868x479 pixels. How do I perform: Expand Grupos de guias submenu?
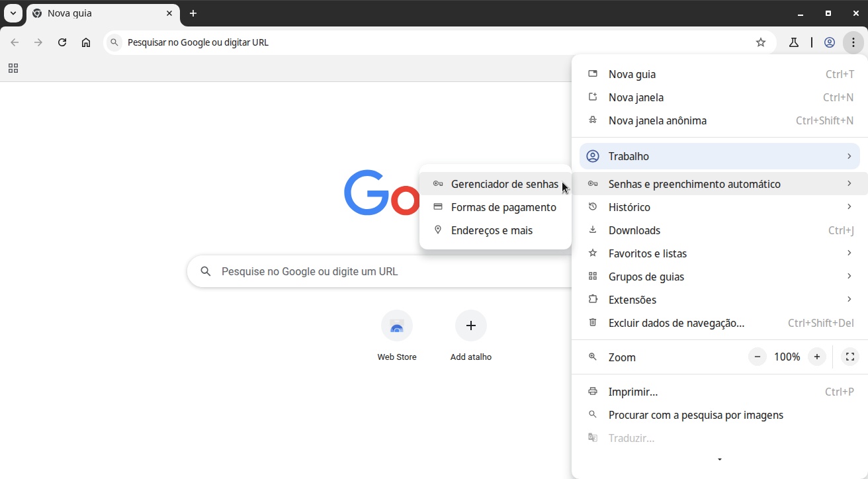(720, 277)
